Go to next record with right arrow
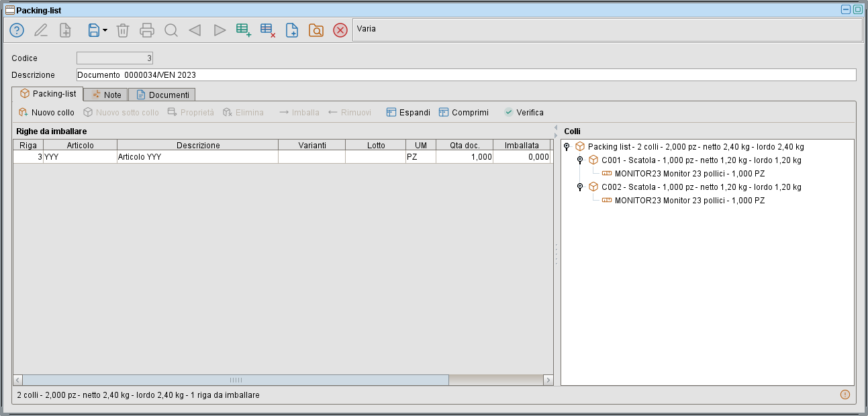Viewport: 868px width, 416px height. [x=219, y=30]
